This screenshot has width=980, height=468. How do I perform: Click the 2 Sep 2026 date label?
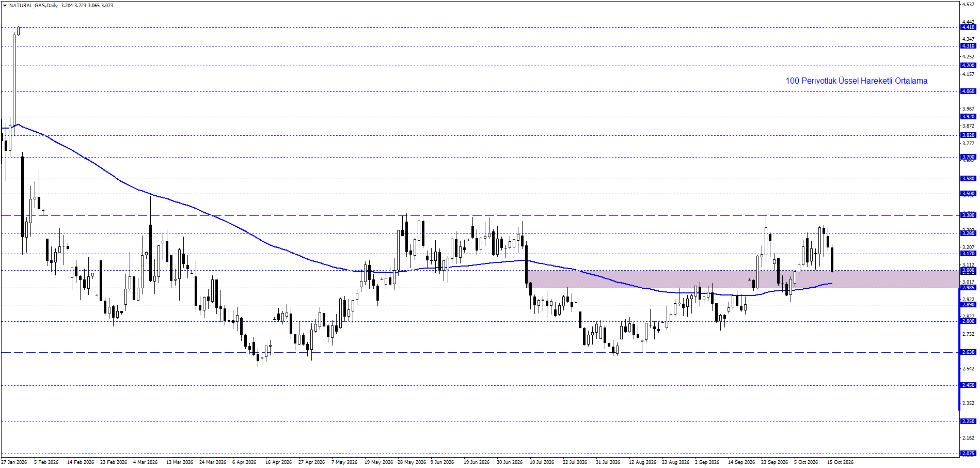pyautogui.click(x=707, y=462)
